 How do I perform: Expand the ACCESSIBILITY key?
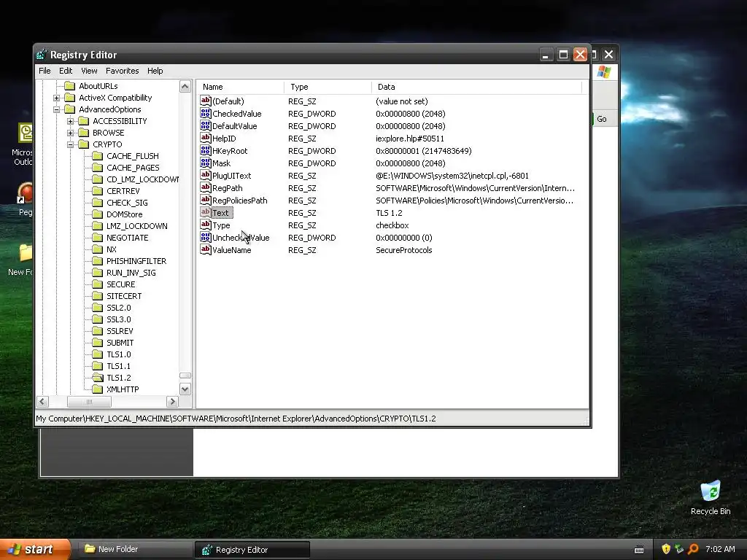71,122
